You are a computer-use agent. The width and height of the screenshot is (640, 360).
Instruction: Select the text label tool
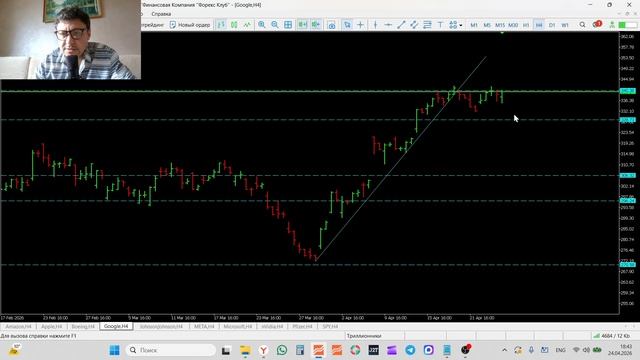tap(440, 25)
